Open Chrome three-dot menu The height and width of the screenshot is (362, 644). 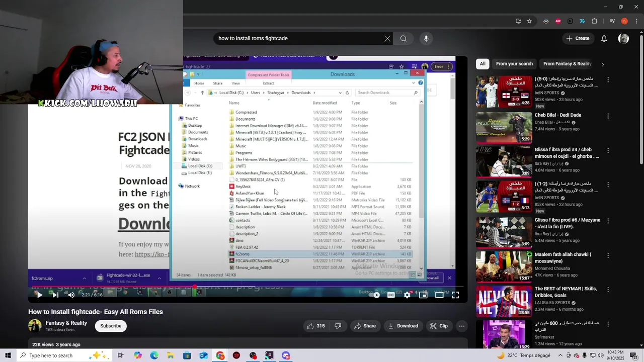[x=635, y=21]
